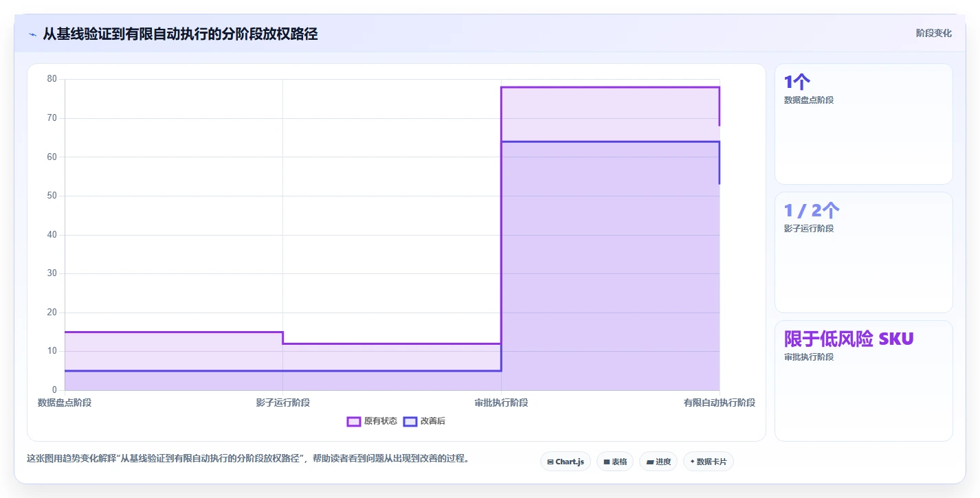Screen dimensions: 980x498
Task: Click the 影子运行阶段 x-axis label
Action: tap(283, 403)
